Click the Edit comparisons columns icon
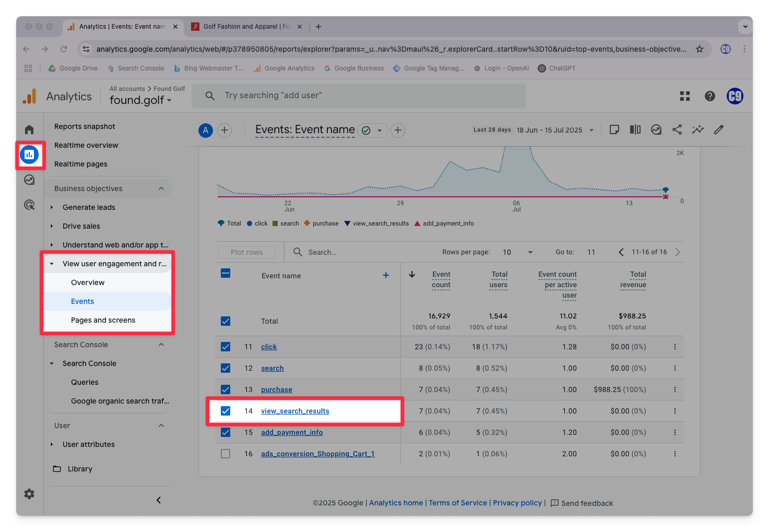 coord(635,130)
